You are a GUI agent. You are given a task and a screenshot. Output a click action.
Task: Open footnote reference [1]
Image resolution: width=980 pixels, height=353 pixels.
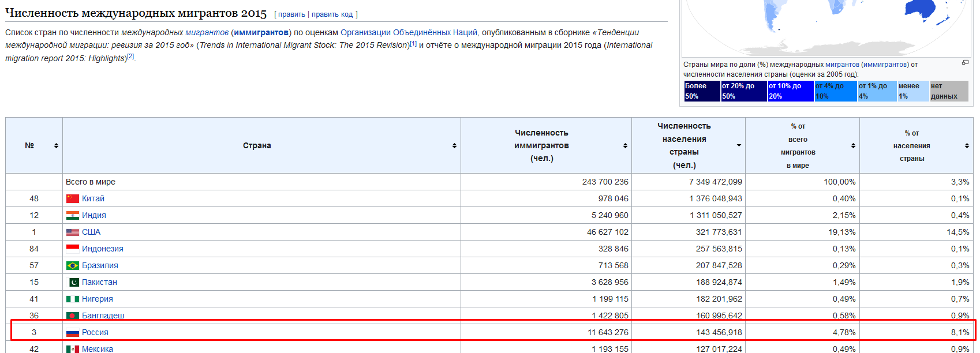tap(413, 43)
